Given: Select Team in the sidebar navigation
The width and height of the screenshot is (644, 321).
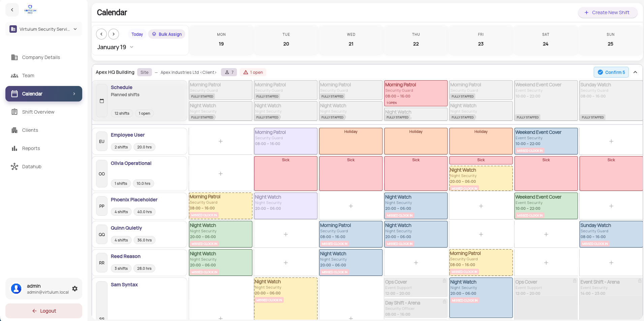Looking at the screenshot, I should [x=28, y=75].
